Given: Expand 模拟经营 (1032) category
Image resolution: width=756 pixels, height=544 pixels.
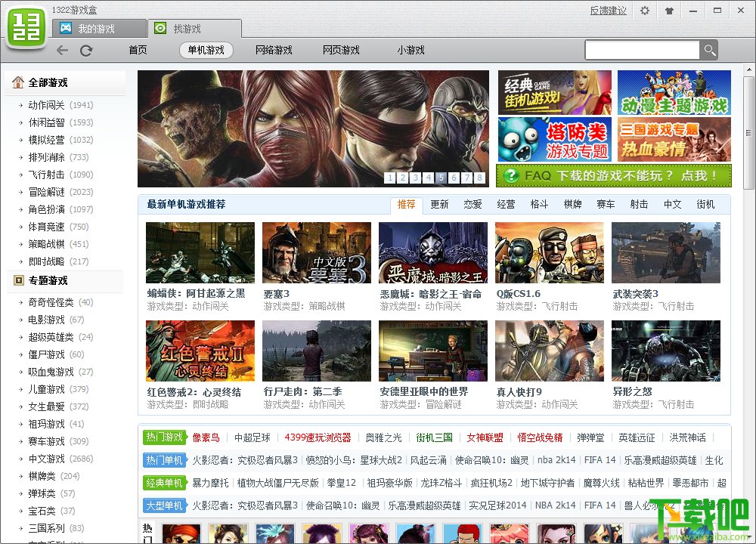Looking at the screenshot, I should 60,140.
